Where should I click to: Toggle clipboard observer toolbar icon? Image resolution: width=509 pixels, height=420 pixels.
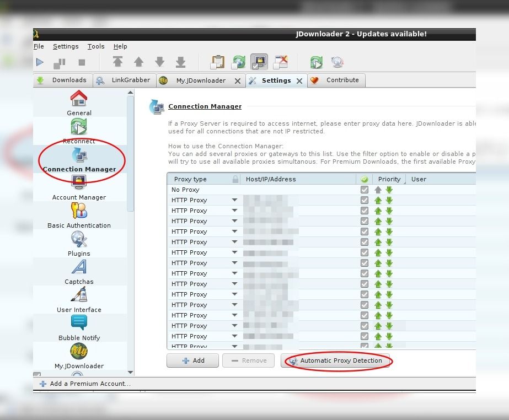[x=217, y=62]
